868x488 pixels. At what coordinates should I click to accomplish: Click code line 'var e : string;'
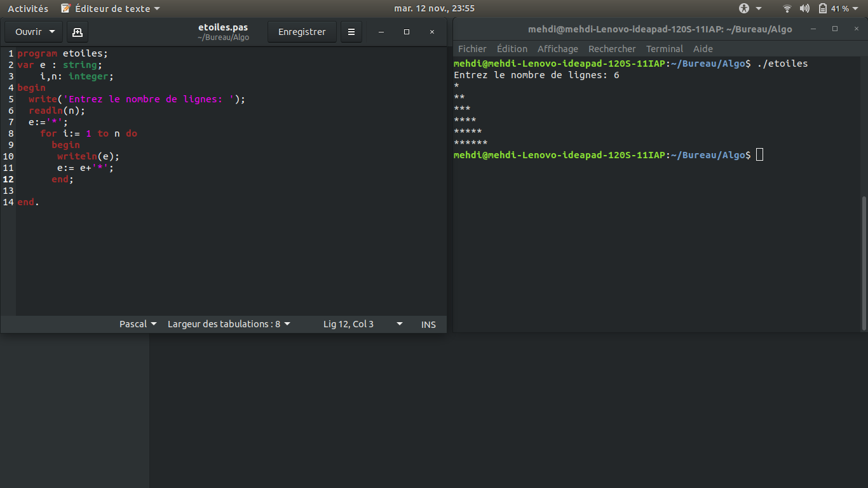click(60, 65)
